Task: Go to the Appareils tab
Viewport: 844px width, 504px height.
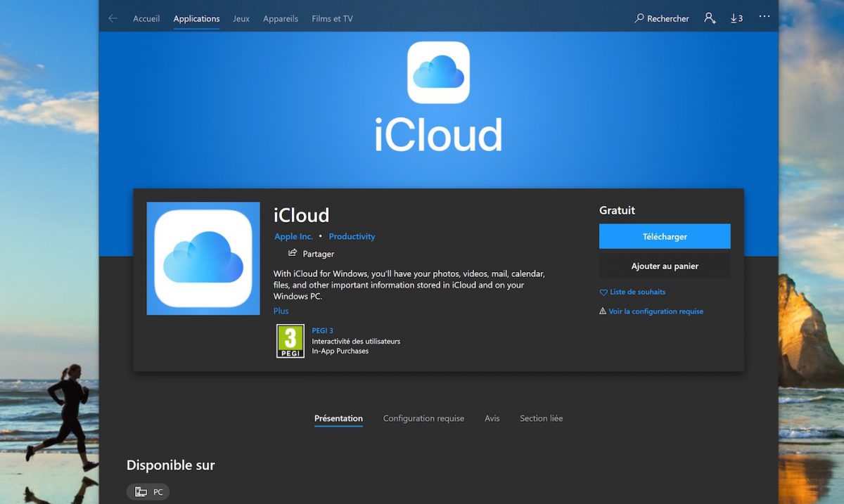Action: tap(281, 19)
